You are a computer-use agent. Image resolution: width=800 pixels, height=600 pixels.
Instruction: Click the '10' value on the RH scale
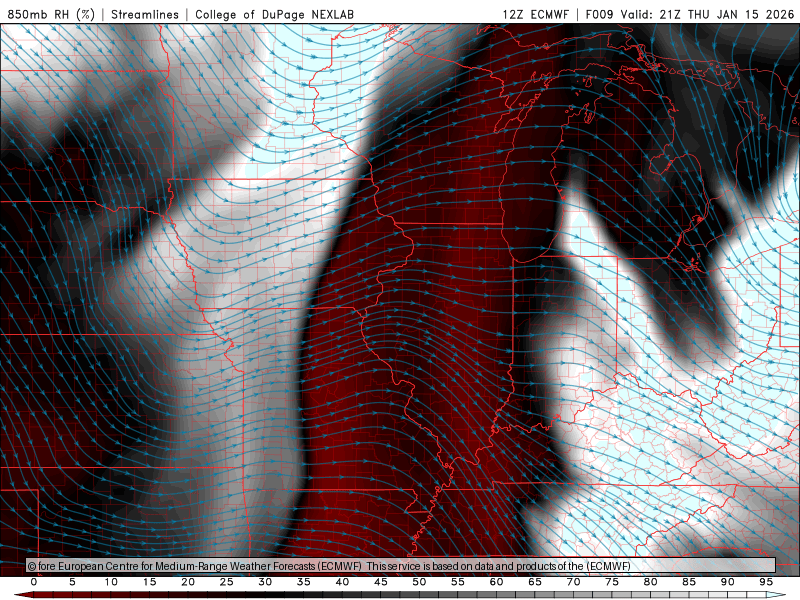pyautogui.click(x=111, y=582)
